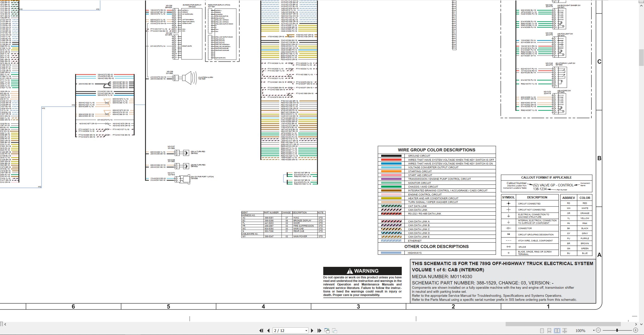Click the orange STARTING CIRCUIT swatch

391,171
